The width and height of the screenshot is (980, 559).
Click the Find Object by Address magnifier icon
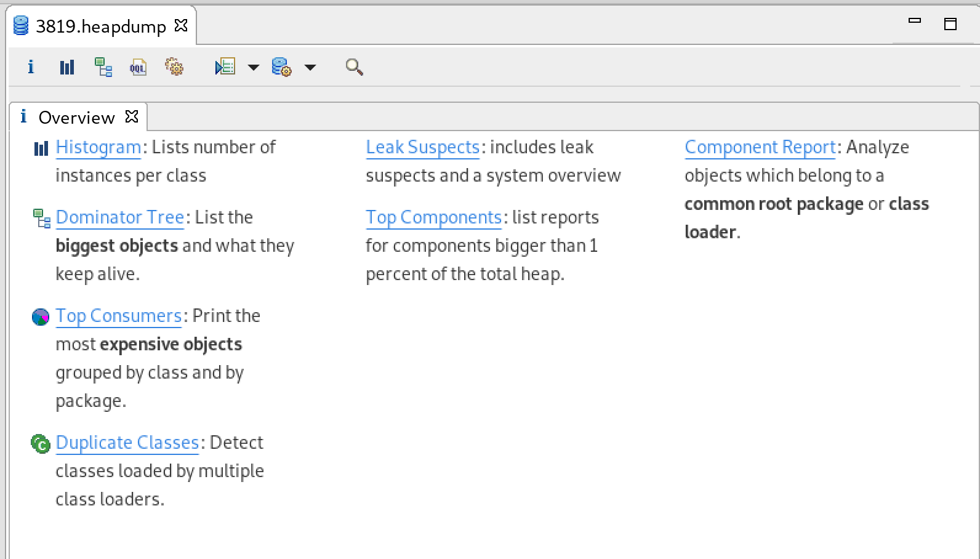point(355,66)
